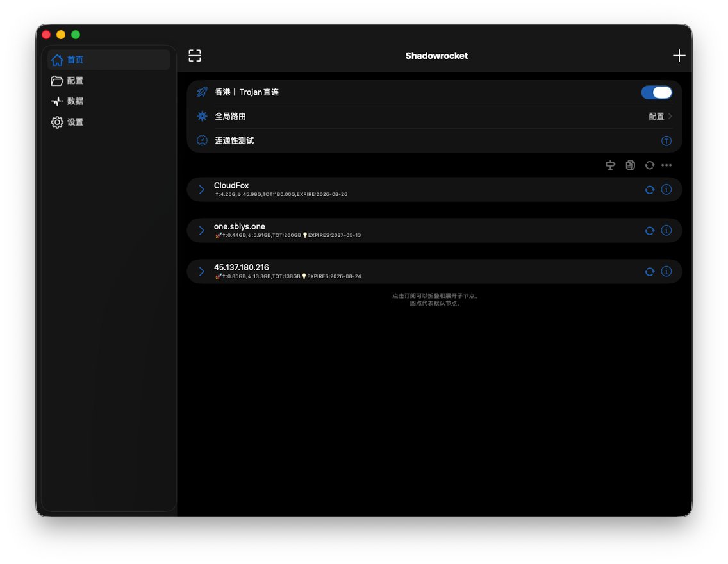
Task: Toggle the Shadowrocket connection switch off
Action: 656,92
